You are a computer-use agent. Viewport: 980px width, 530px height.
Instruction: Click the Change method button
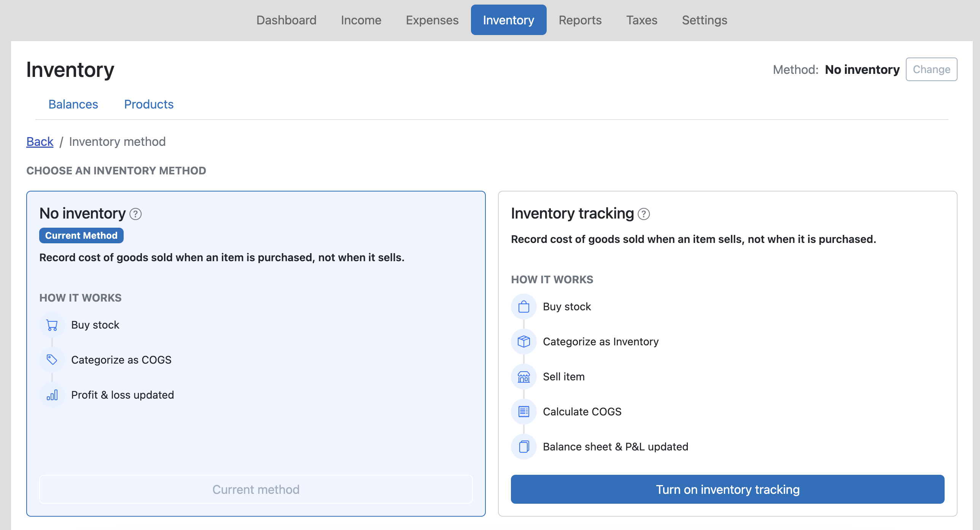(932, 69)
